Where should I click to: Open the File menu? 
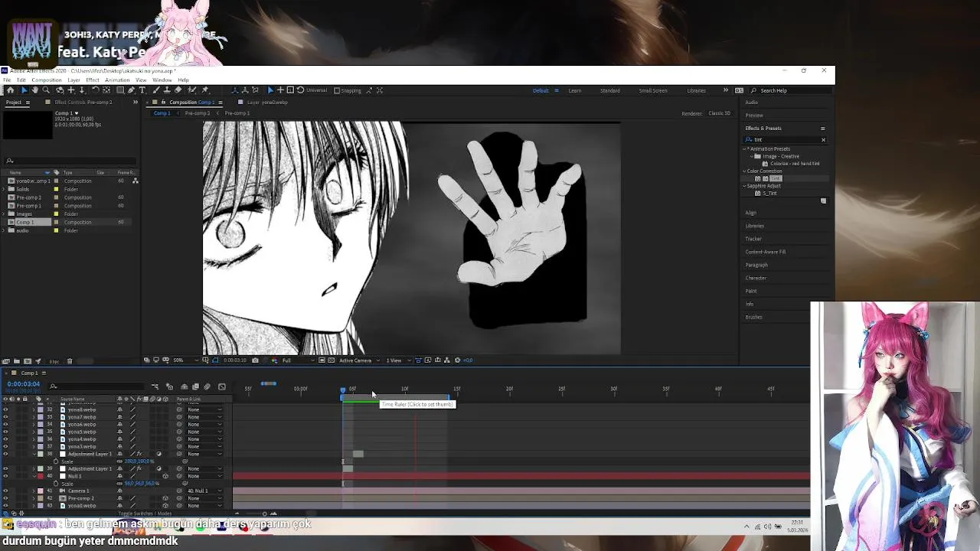click(7, 80)
